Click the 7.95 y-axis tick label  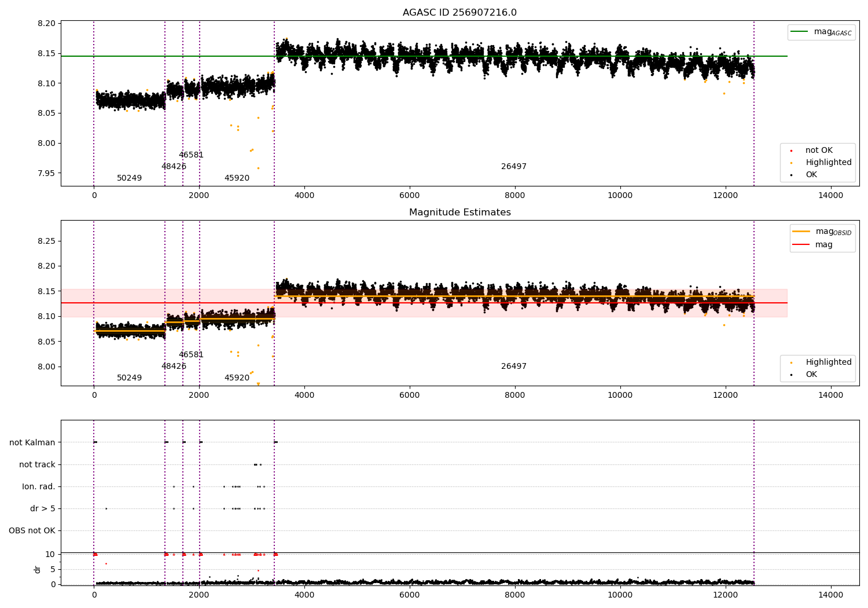click(x=47, y=173)
